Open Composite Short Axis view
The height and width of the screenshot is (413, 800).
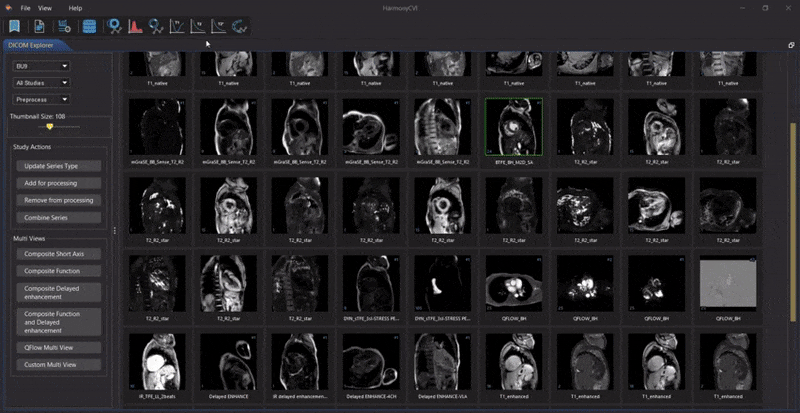pos(59,254)
